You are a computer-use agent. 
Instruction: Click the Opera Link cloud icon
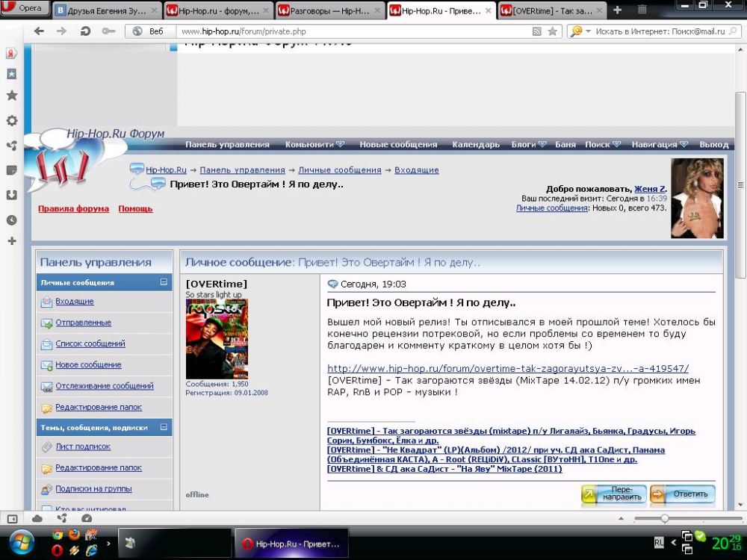pyautogui.click(x=37, y=519)
